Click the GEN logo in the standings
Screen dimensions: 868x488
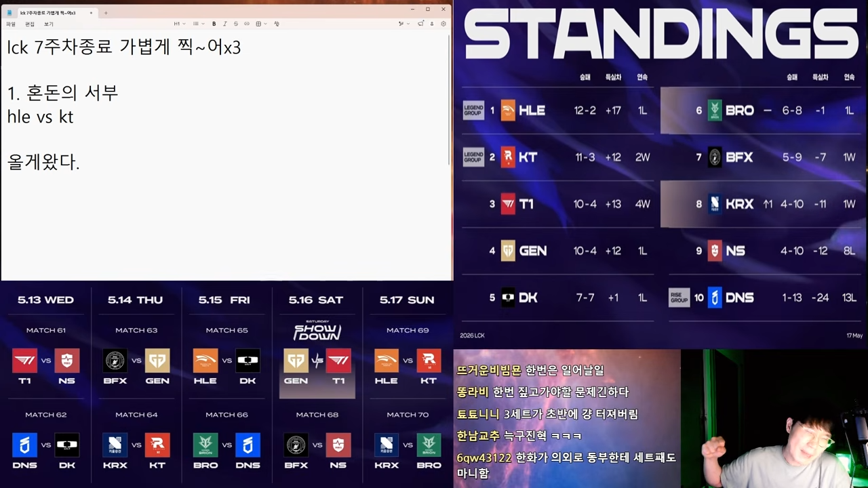508,251
